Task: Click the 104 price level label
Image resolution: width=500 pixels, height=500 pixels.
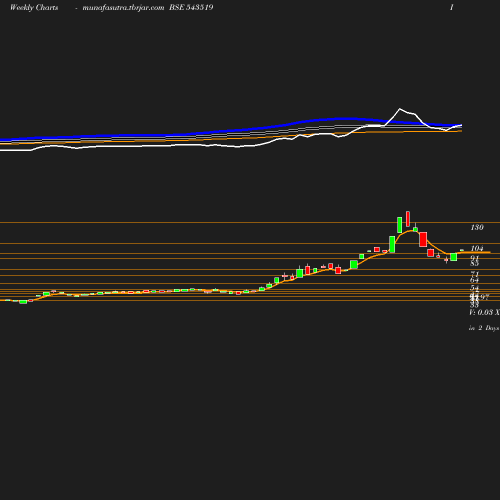Action: click(477, 248)
